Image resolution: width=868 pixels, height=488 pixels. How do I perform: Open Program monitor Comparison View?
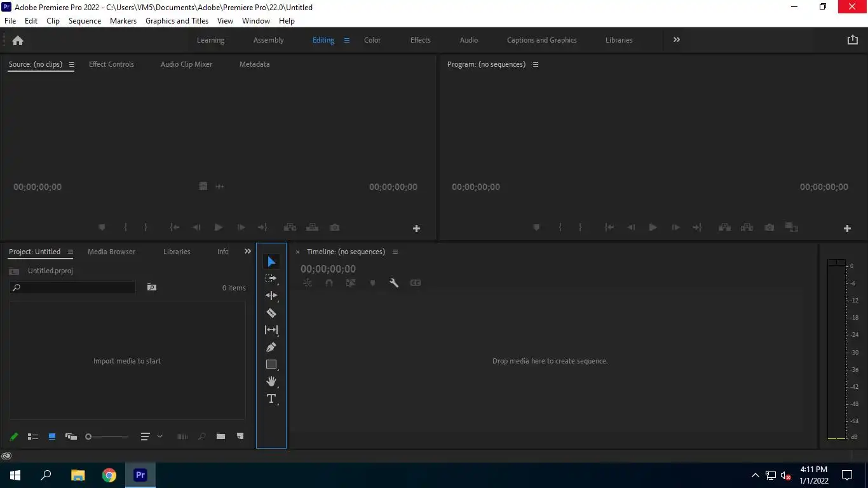(791, 227)
